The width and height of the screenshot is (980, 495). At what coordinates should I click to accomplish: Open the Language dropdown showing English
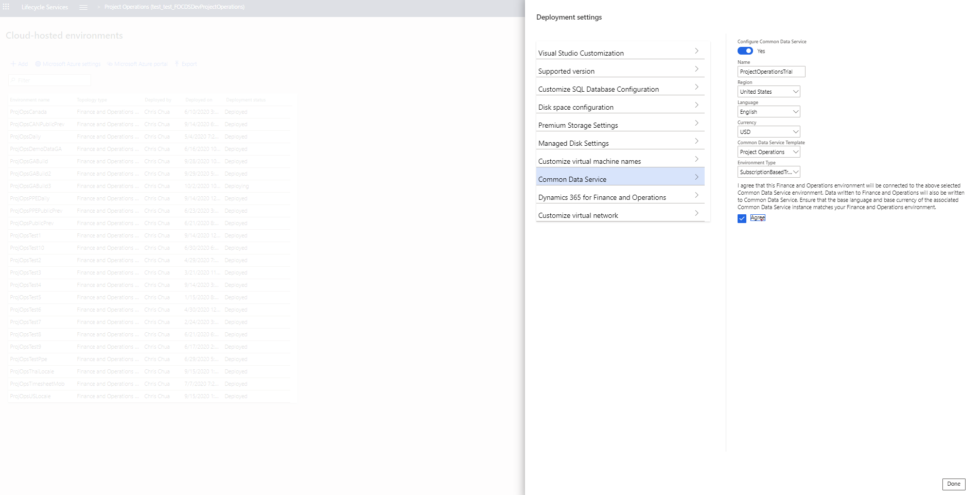coord(768,112)
